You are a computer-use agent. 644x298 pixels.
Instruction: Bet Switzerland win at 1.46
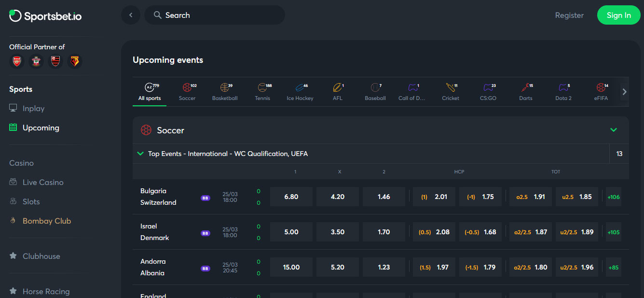[384, 197]
